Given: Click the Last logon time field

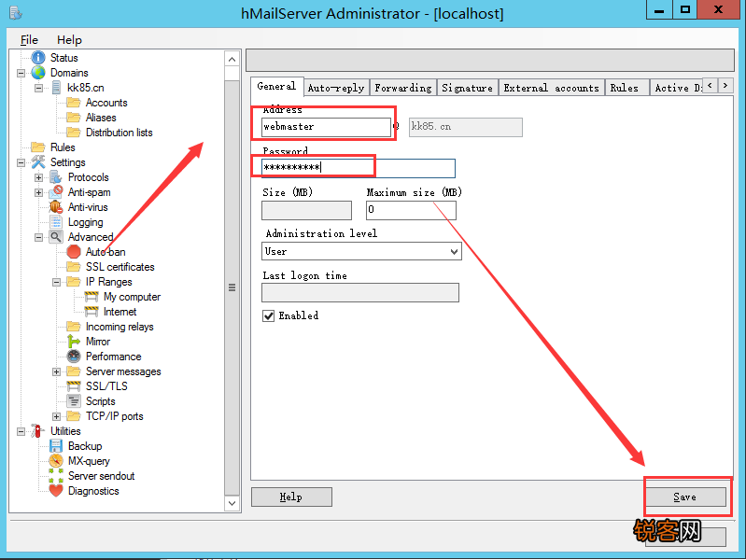Looking at the screenshot, I should (x=360, y=293).
